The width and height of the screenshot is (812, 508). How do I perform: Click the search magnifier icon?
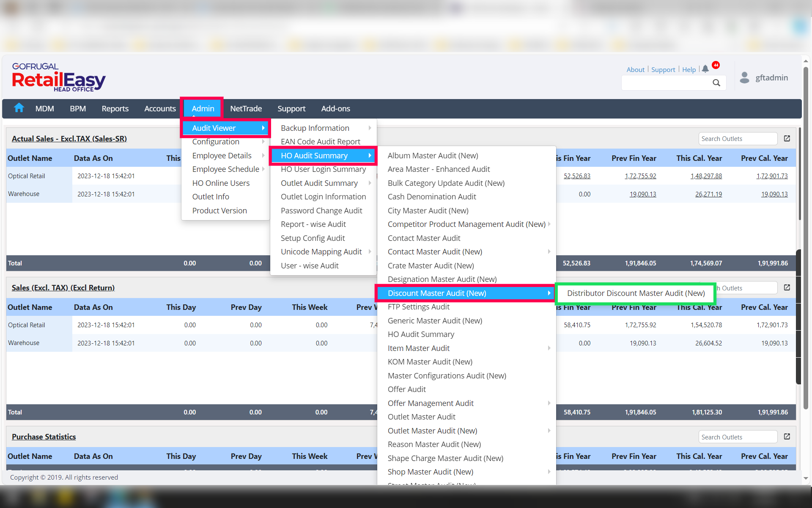716,83
